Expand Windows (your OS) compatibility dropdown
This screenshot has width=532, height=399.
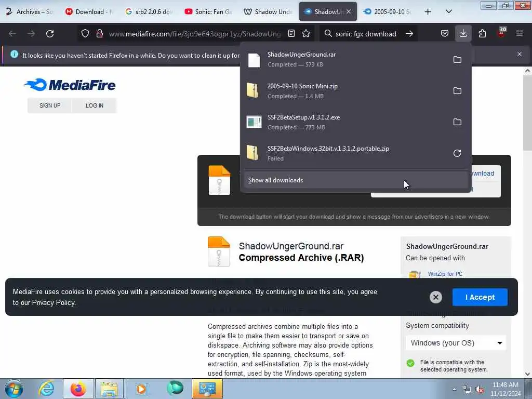coord(456,343)
